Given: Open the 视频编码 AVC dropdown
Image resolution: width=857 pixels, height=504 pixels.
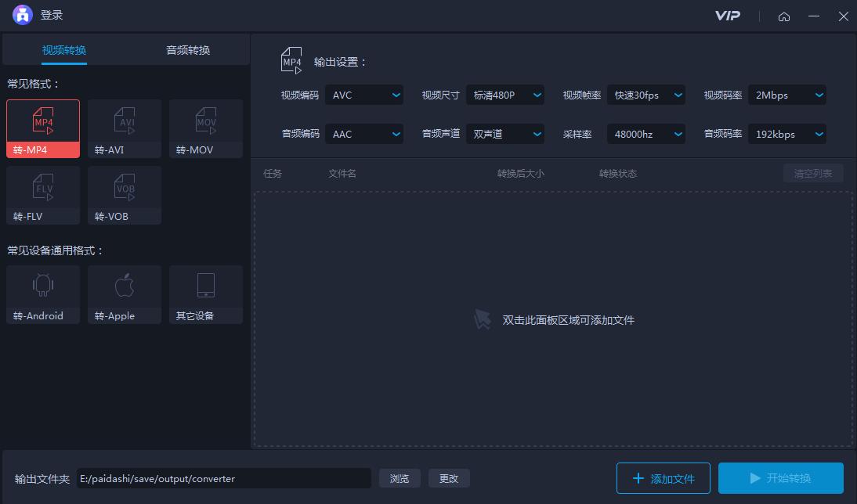Looking at the screenshot, I should click(364, 95).
